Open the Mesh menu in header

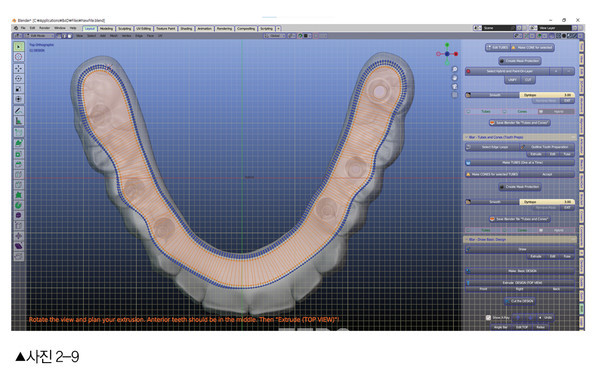click(114, 36)
